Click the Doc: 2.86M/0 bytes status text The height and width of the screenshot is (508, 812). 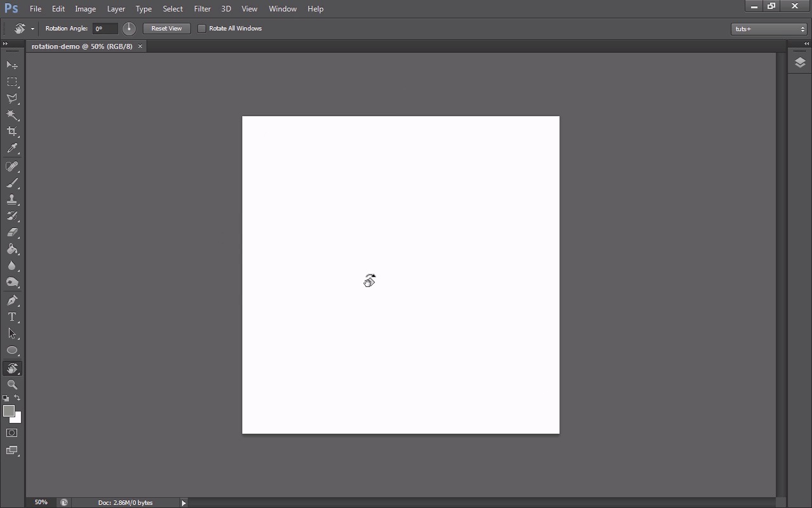[x=126, y=503]
